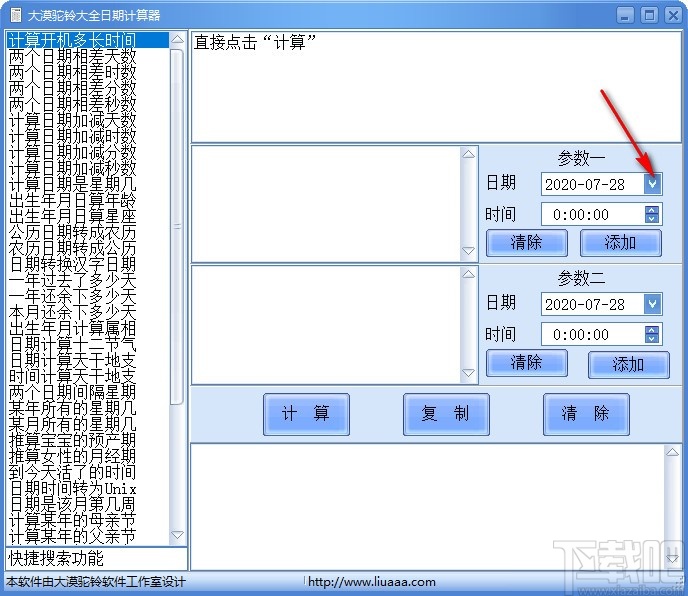Screen dimensions: 688x596
Task: Decrease the 参数二 time with down spinner
Action: tap(652, 339)
